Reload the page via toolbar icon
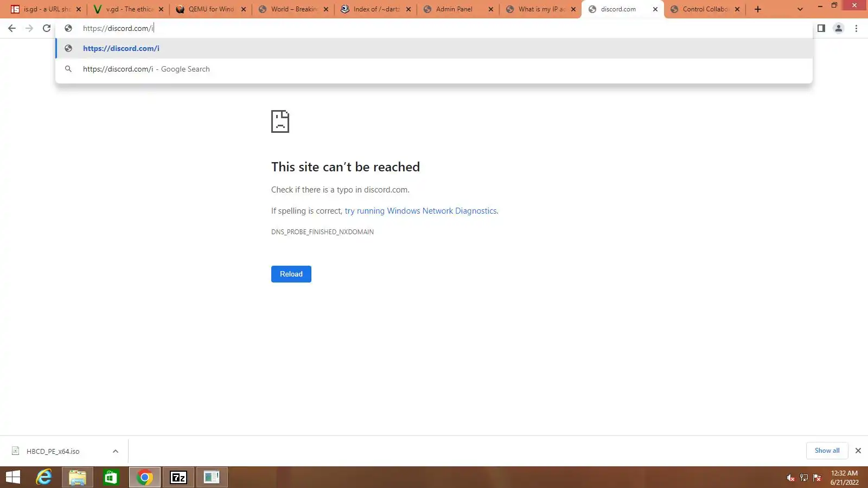The image size is (868, 488). coord(47,28)
